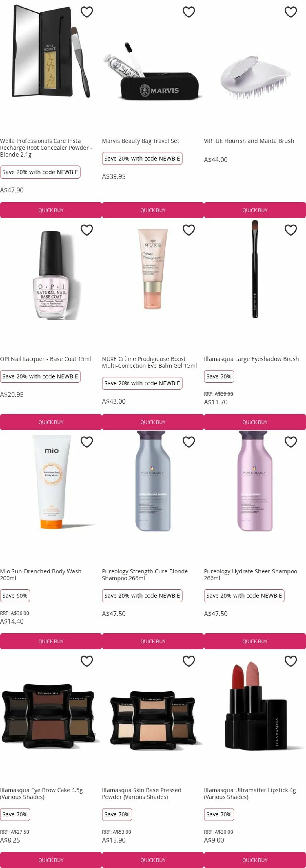Viewport: 306px width, 868px height.
Task: Quick buy the Marvis Beauty Bag Travel Set
Action: tap(153, 210)
